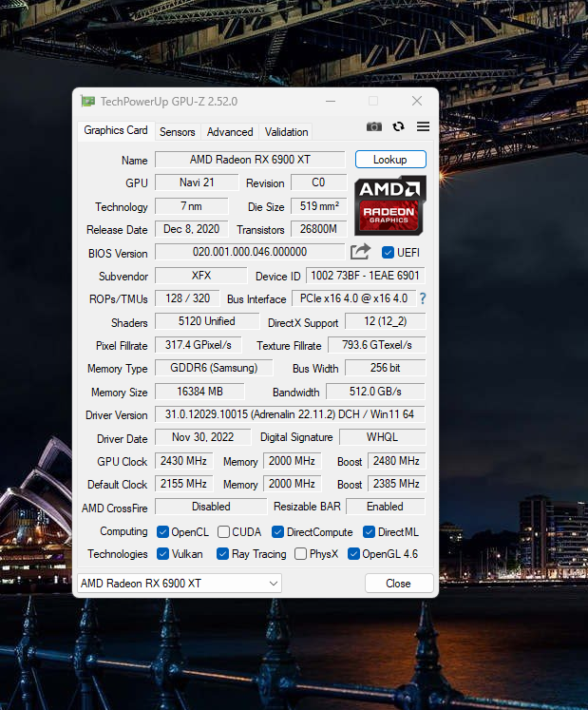This screenshot has height=710, width=588.
Task: Click the GPU-Z title bar app icon
Action: pyautogui.click(x=87, y=101)
